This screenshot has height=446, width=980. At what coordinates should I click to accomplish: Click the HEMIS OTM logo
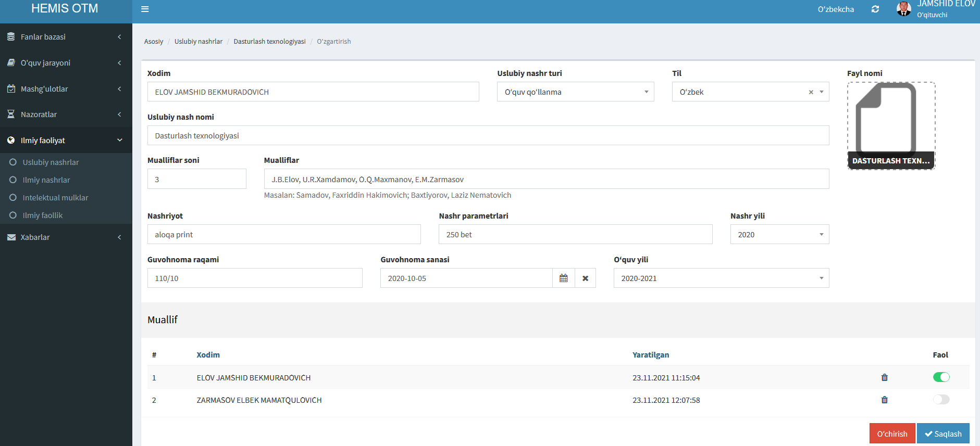[65, 9]
